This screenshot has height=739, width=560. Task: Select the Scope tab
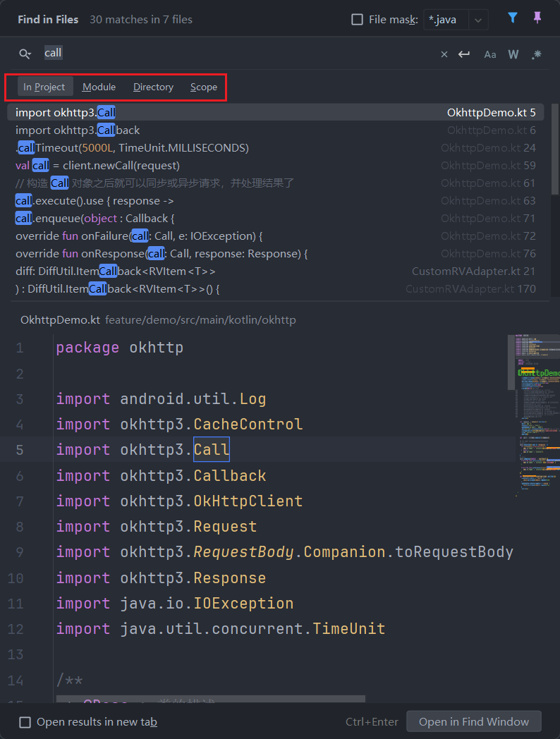tap(203, 87)
